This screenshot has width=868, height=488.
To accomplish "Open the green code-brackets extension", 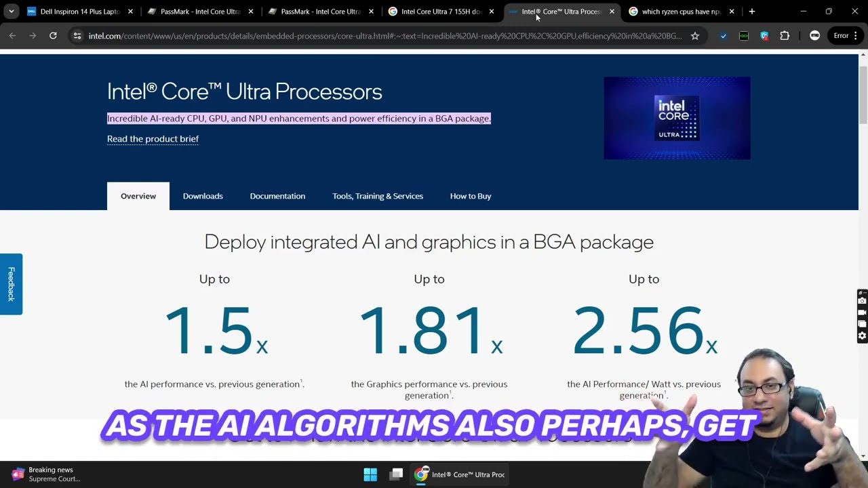I will tap(744, 36).
